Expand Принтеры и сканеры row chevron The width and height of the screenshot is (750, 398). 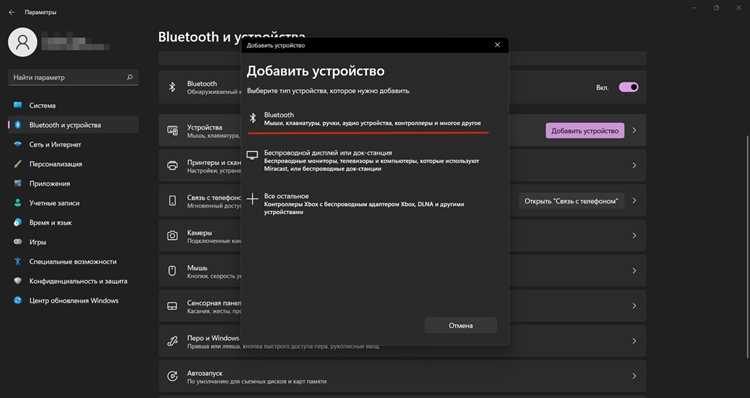[x=635, y=166]
